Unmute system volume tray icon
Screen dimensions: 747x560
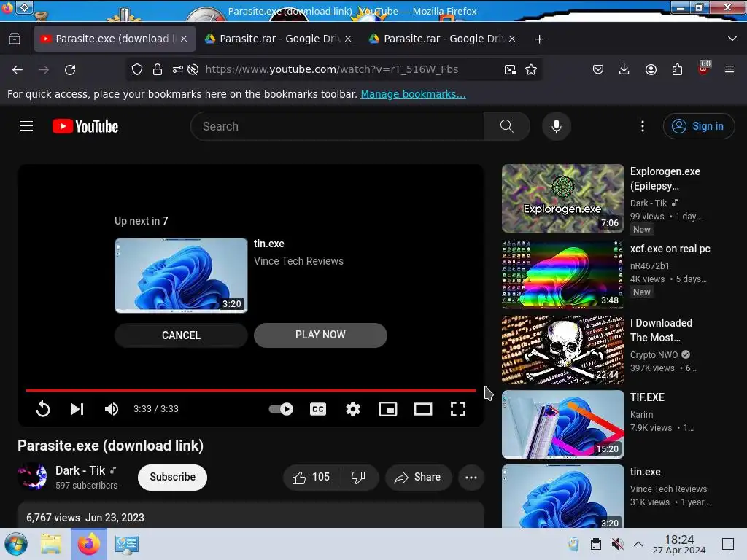click(x=617, y=544)
